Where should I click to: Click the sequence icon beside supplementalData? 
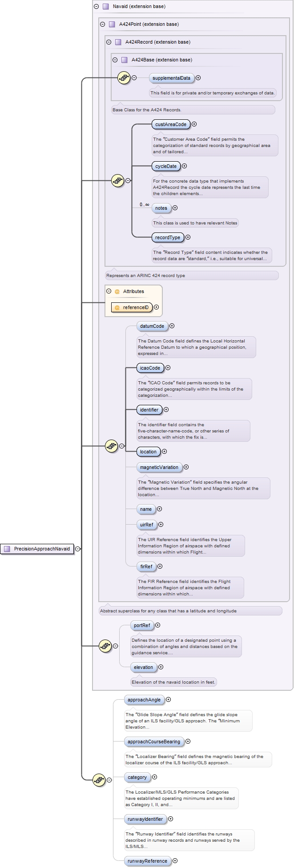click(x=124, y=78)
